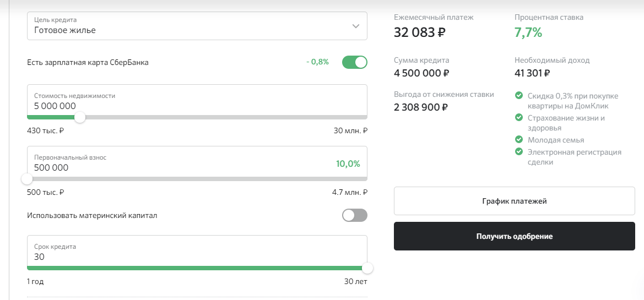Click the 32 083 ₽ monthly payment

pos(420,33)
